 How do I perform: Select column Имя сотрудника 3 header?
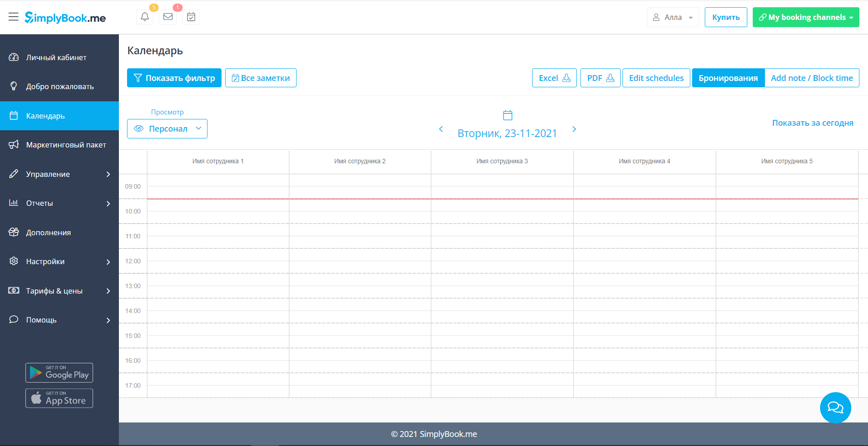[502, 161]
